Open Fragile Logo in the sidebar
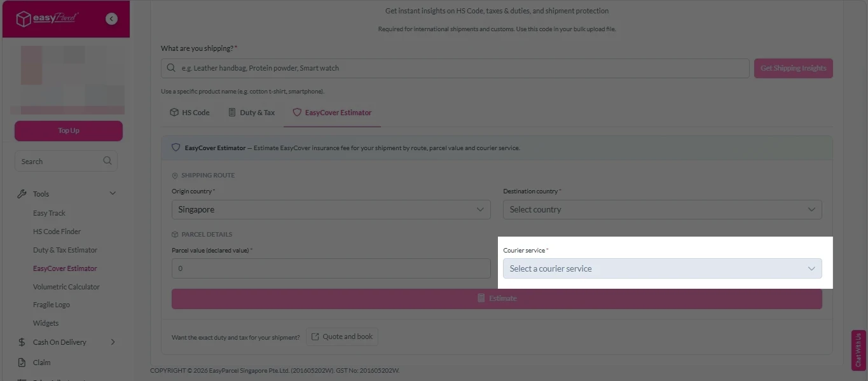The width and height of the screenshot is (868, 381). pyautogui.click(x=52, y=305)
